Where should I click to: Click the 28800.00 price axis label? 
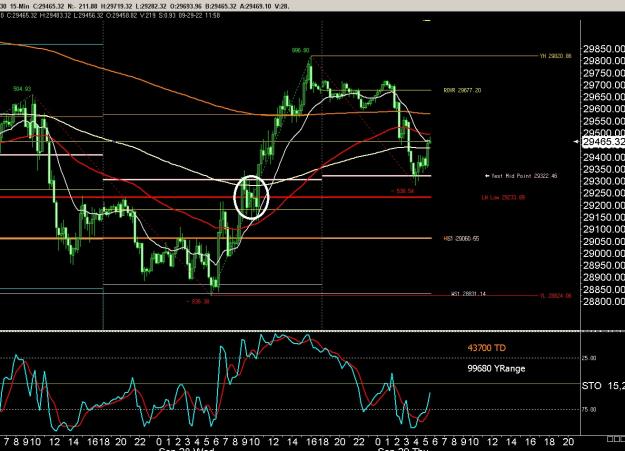click(x=604, y=301)
